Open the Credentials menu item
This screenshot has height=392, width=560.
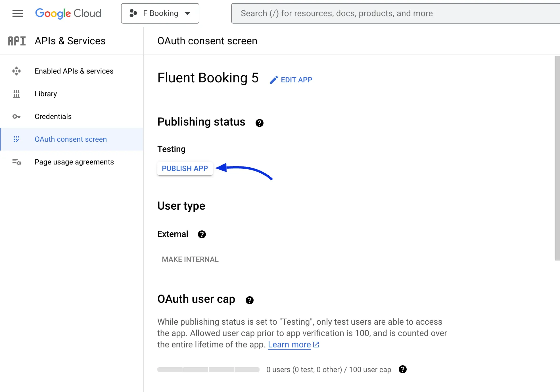pos(72,116)
